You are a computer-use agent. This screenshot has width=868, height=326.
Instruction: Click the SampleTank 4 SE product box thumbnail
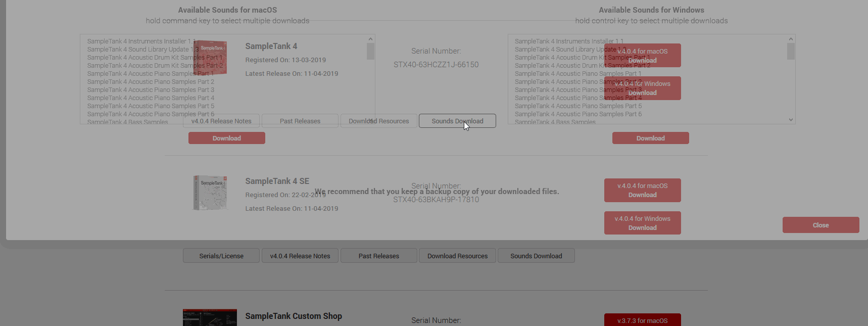[x=210, y=193]
